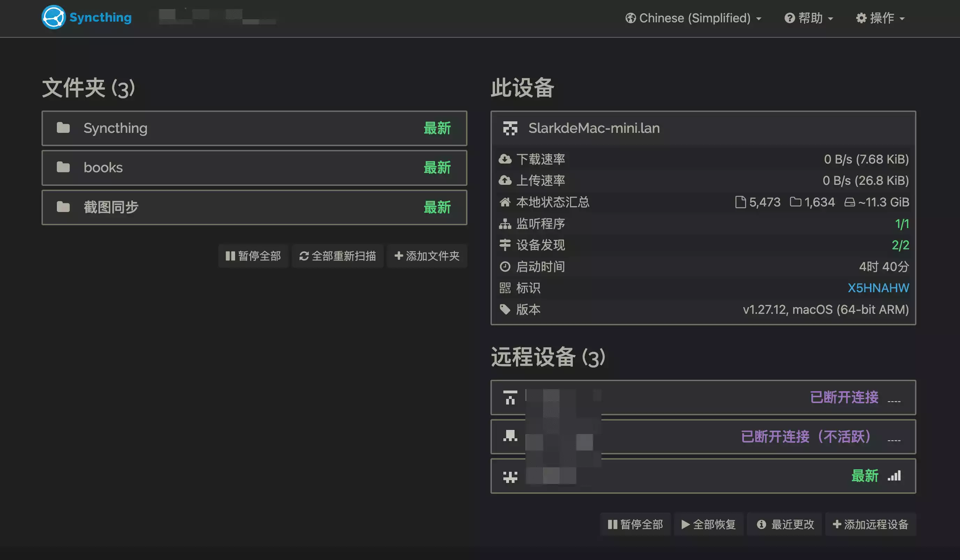Click the signal strength bars icon
The height and width of the screenshot is (560, 960).
[x=894, y=476]
